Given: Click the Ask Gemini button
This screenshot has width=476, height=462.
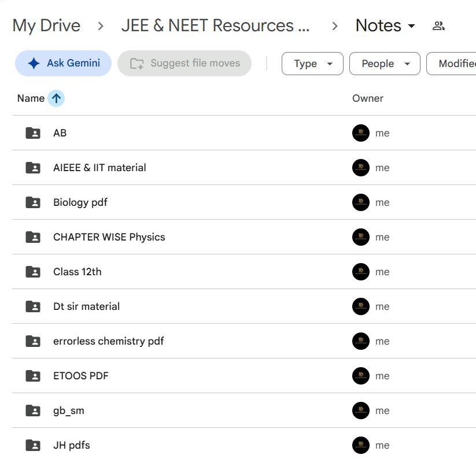Looking at the screenshot, I should (63, 63).
